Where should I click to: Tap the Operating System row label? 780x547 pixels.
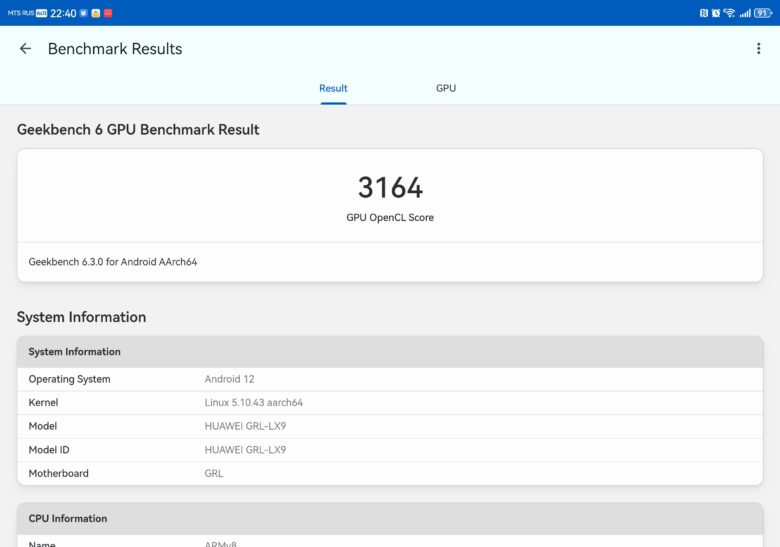click(x=69, y=379)
